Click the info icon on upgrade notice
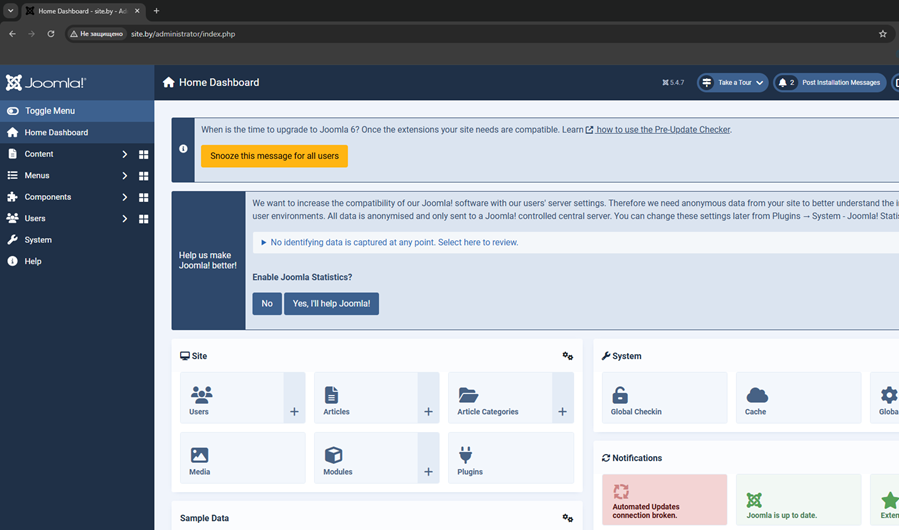The width and height of the screenshot is (900, 530). [x=183, y=149]
